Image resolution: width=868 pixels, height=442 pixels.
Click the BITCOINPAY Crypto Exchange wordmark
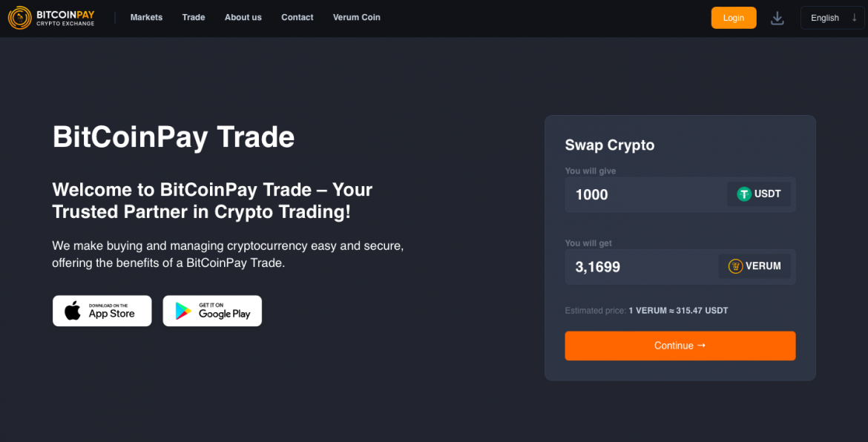click(x=65, y=18)
